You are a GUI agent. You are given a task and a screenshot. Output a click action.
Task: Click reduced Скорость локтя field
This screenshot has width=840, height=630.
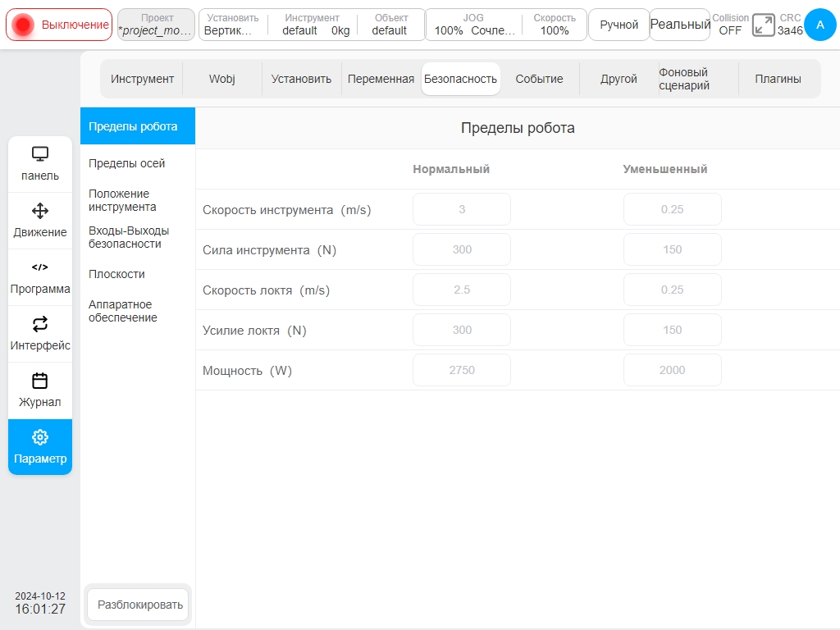point(673,290)
